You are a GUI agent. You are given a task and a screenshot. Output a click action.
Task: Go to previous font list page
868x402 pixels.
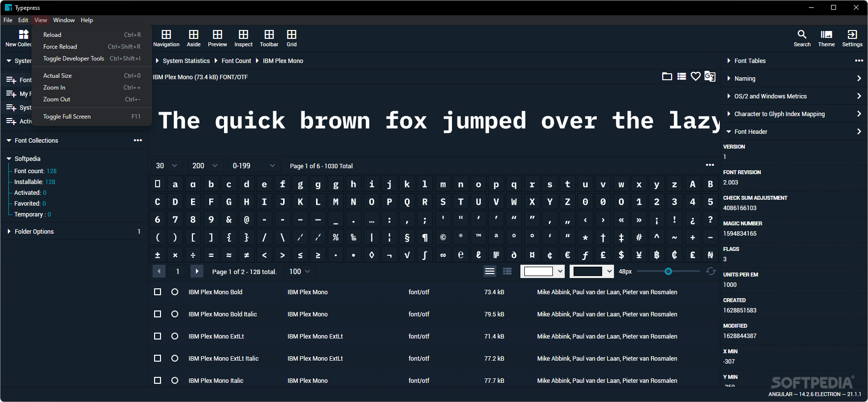[159, 271]
